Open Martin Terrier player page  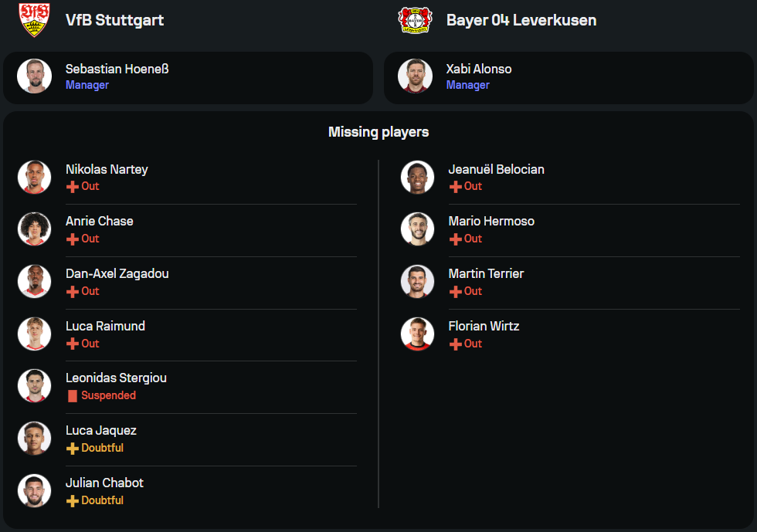pos(486,273)
